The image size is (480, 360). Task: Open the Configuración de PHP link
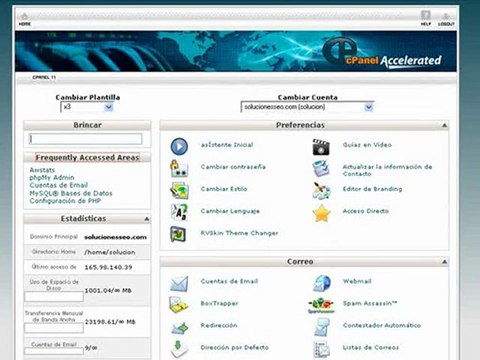coord(65,201)
